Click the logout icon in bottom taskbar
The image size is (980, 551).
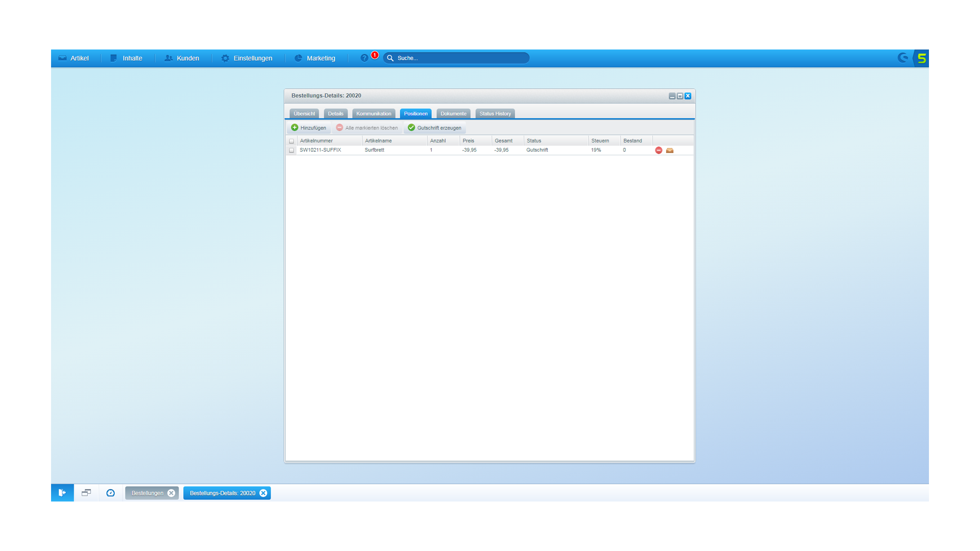tap(62, 493)
